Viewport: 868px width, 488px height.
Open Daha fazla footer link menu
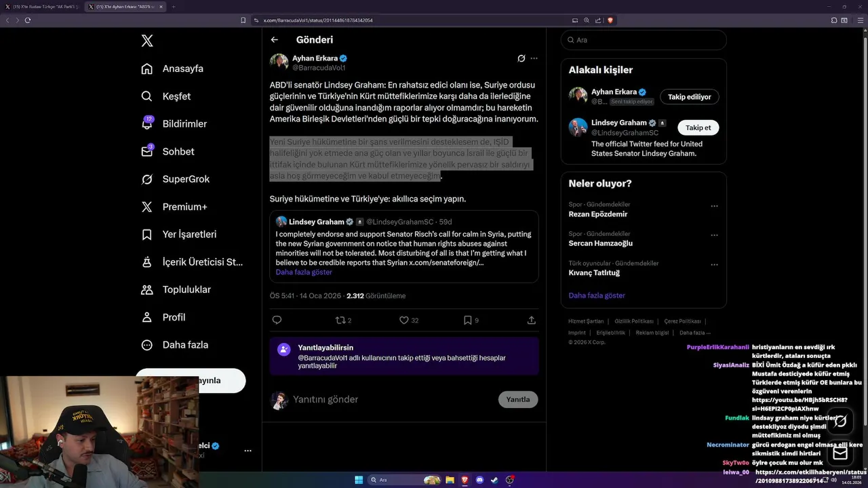coord(695,333)
